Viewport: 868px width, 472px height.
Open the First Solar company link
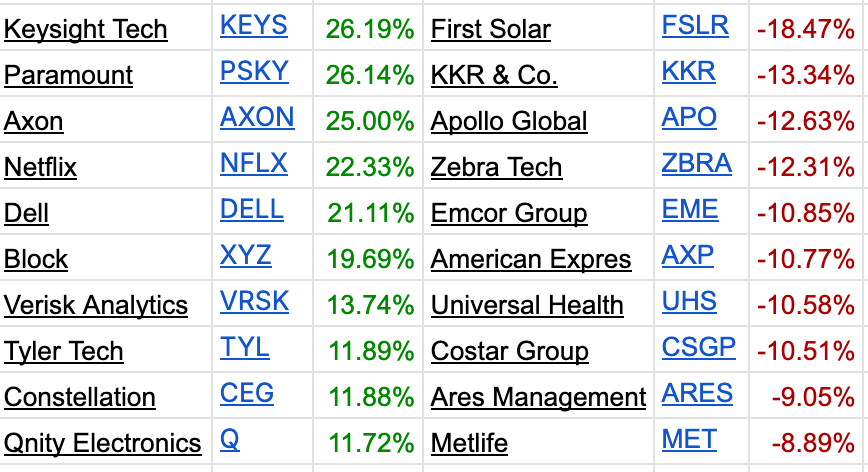point(490,30)
